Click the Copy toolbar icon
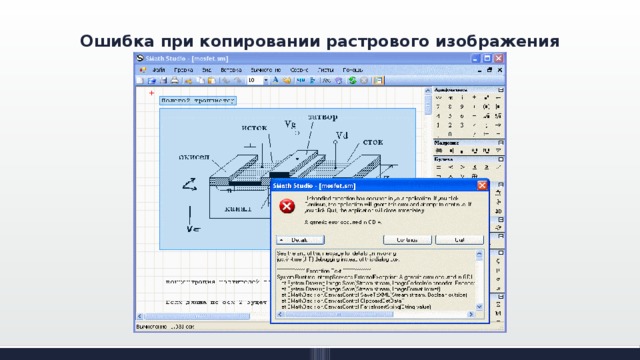 click(200, 81)
